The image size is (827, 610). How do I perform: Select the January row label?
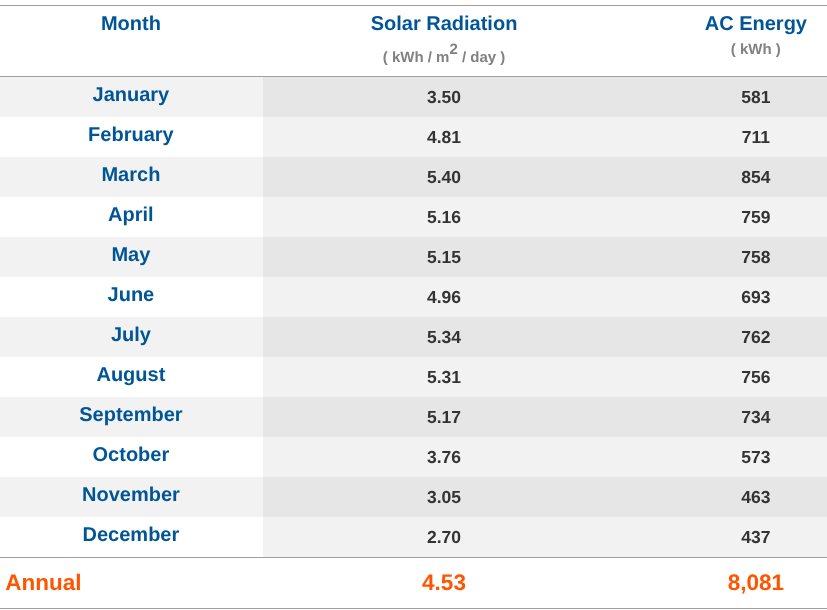(131, 95)
